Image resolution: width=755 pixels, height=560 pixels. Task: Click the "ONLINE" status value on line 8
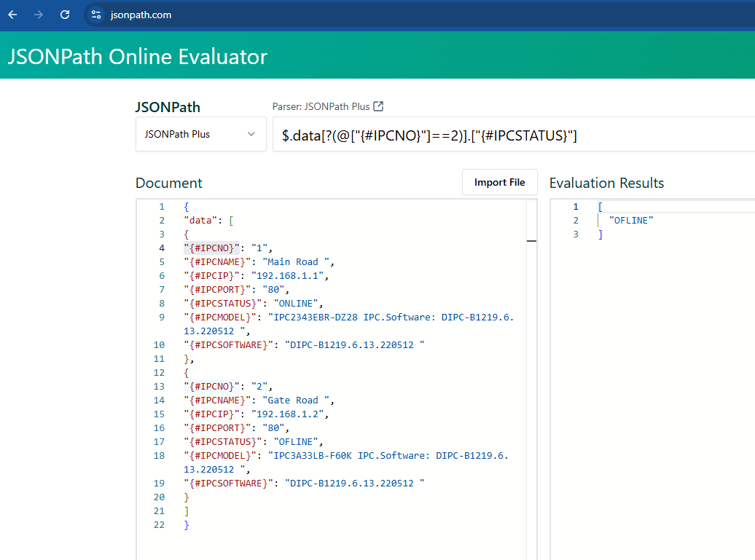tap(297, 304)
